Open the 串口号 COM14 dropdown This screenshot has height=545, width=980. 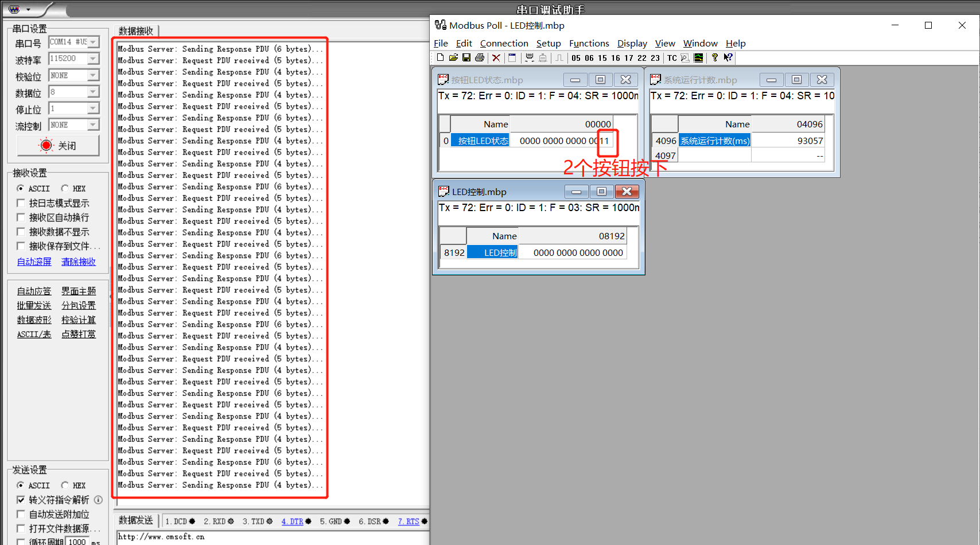point(94,42)
